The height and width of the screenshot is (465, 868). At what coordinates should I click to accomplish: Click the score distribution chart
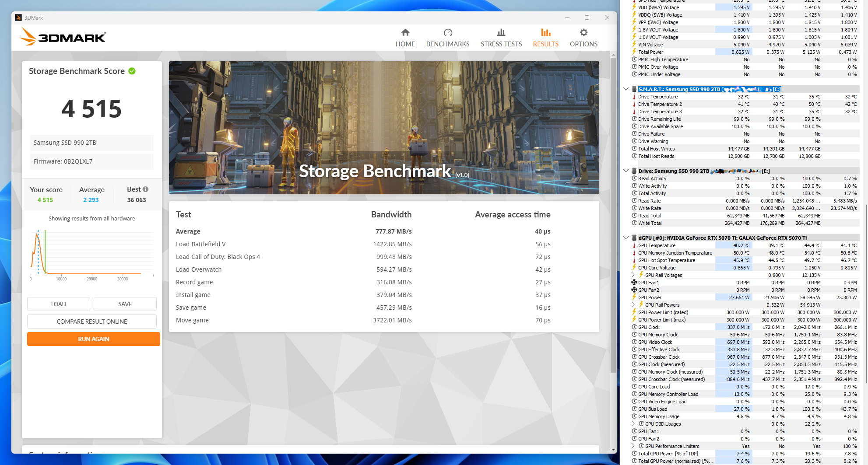click(92, 255)
